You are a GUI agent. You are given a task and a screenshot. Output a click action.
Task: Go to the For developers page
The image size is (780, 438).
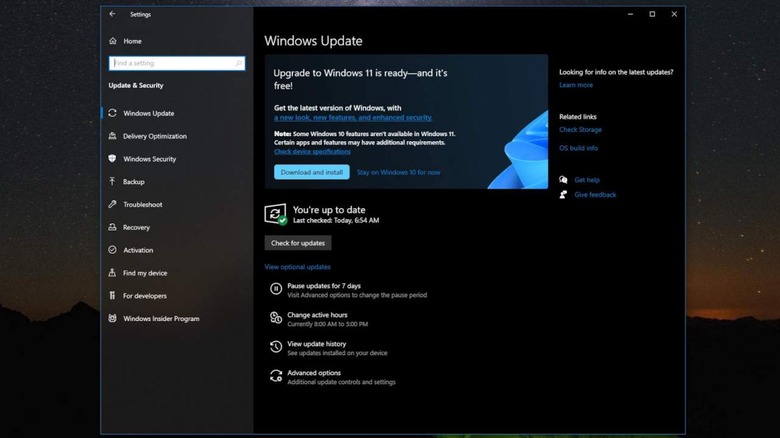[x=144, y=296]
